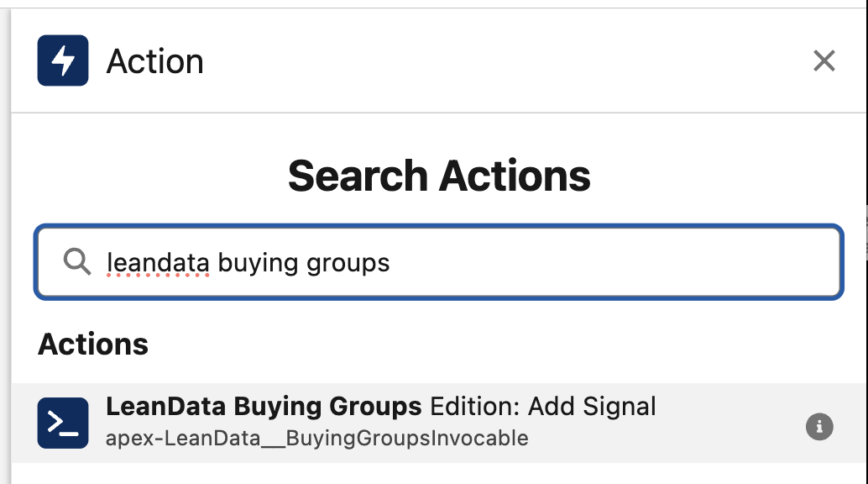Click the magnifying glass search icon
This screenshot has height=484, width=868.
click(77, 263)
